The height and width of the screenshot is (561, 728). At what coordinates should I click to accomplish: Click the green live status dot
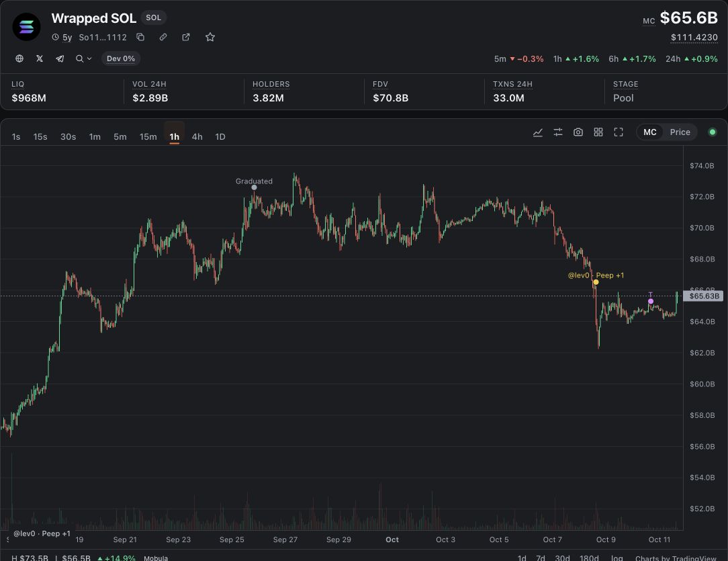(x=712, y=132)
